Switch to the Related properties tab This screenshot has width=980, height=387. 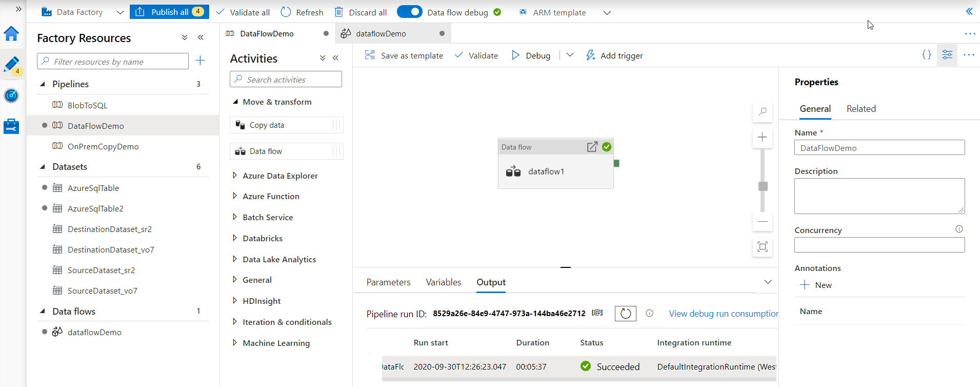861,109
